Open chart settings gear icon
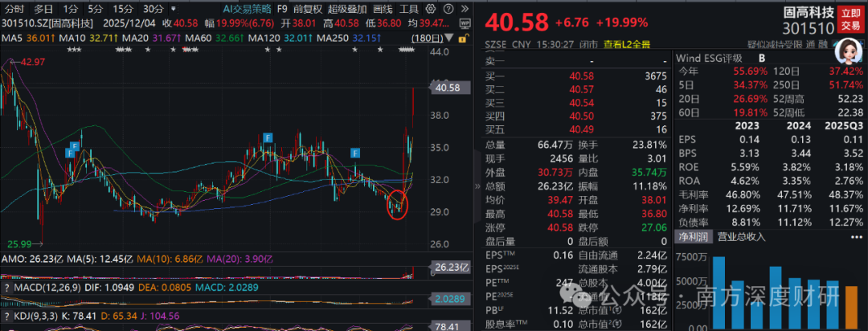The width and height of the screenshot is (868, 331). click(432, 9)
